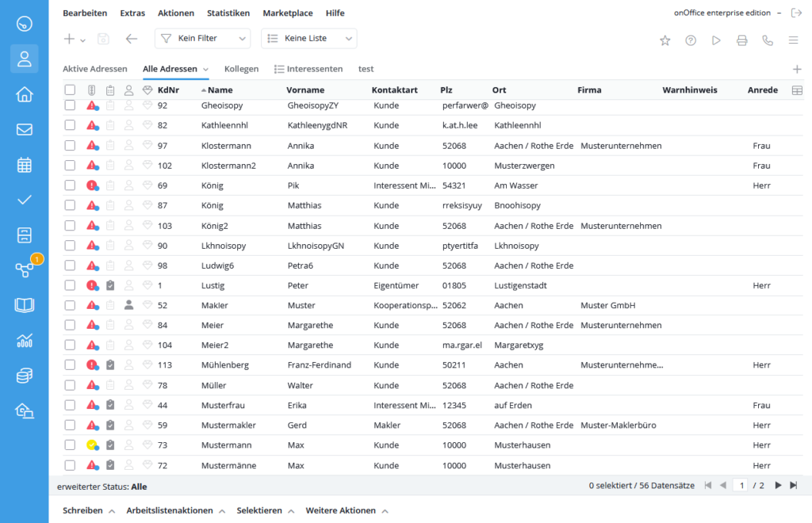Select the checkbox for Lustig Peter
Viewport: 812px width, 523px height.
click(70, 285)
